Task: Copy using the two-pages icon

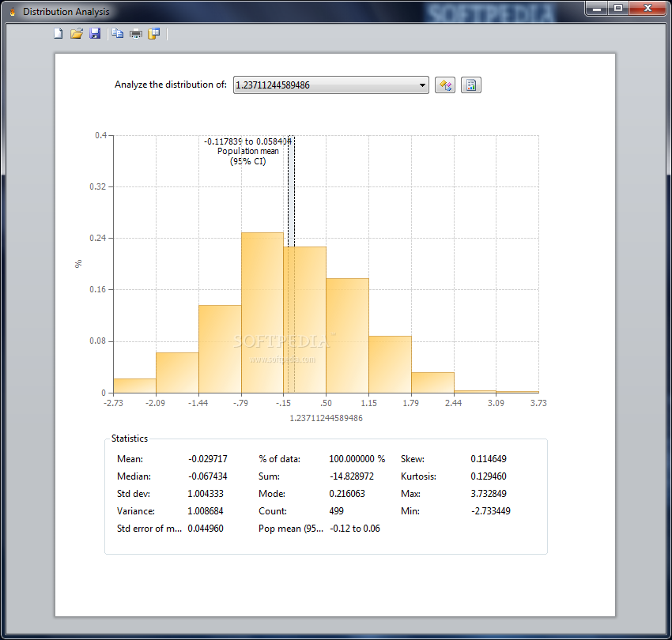Action: click(118, 33)
